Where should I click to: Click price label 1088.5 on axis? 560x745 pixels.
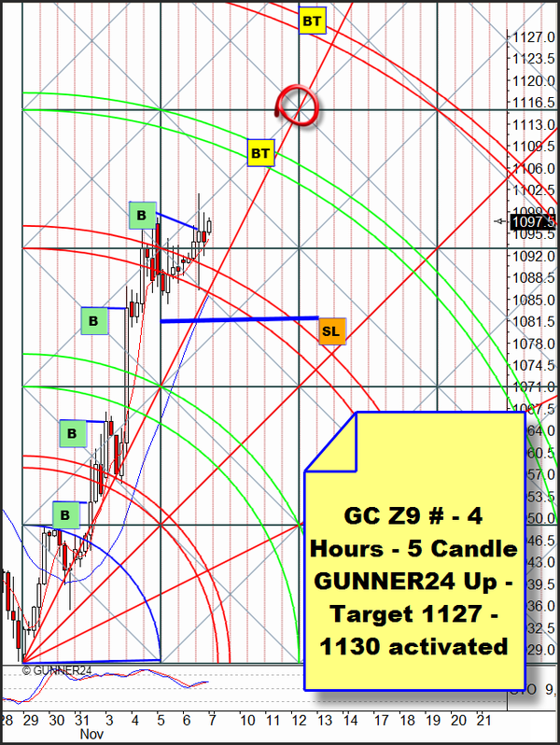(x=533, y=278)
